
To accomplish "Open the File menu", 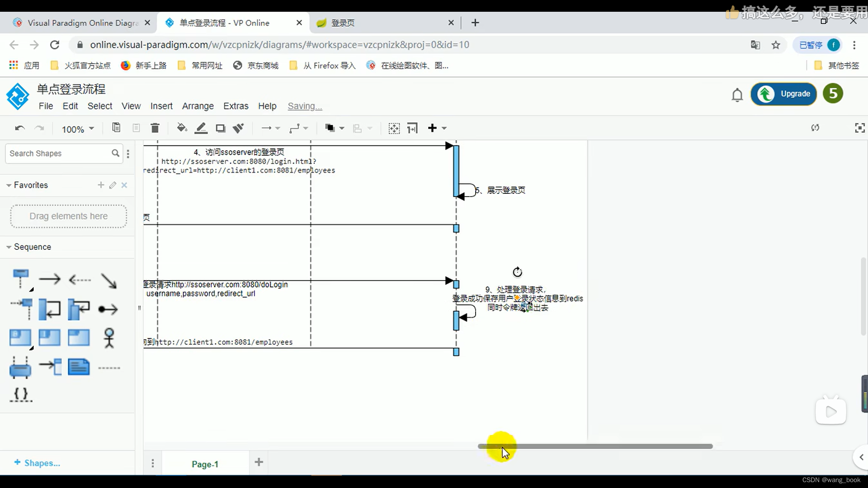I will [46, 106].
